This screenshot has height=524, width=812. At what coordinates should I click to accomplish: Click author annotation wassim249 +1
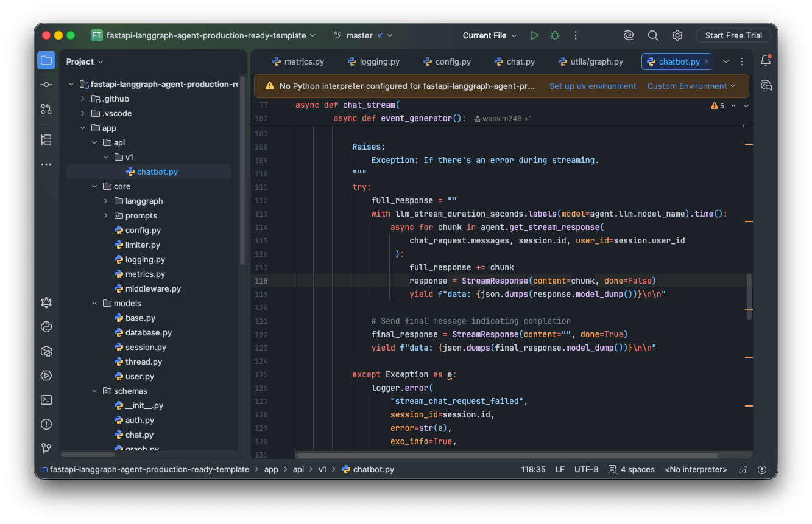503,119
